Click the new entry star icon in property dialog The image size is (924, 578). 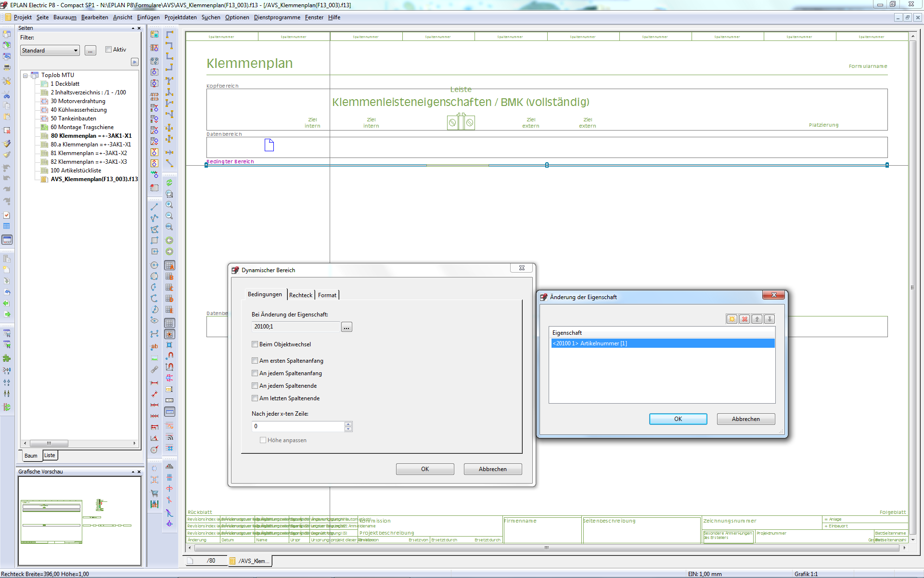(732, 319)
